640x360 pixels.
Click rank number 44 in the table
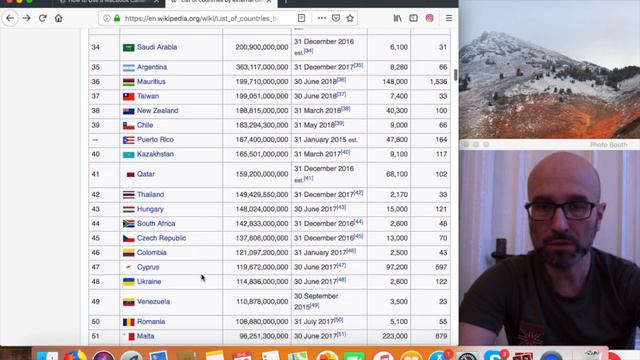point(96,223)
